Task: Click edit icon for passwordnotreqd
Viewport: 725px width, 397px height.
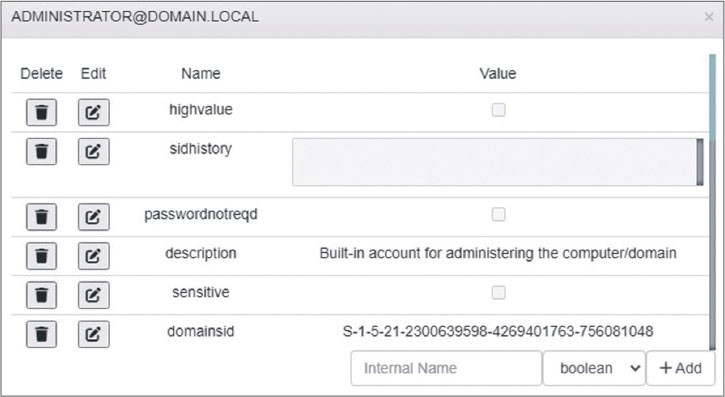Action: (x=93, y=217)
